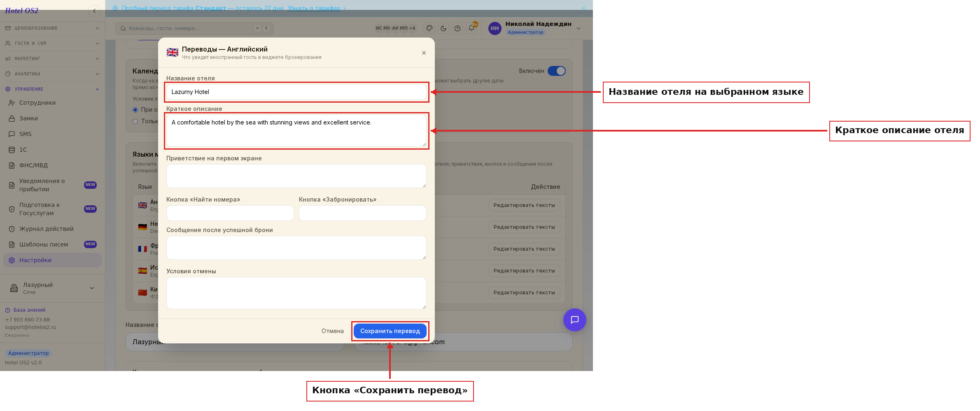
Task: Click the Сохранить перевод button
Action: tap(390, 331)
